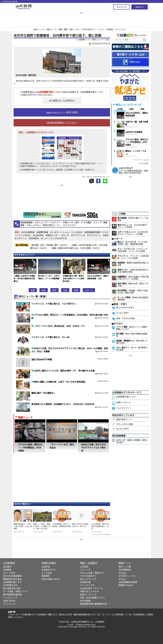
Task: Share the article via LINE below the article
Action: click(x=105, y=181)
